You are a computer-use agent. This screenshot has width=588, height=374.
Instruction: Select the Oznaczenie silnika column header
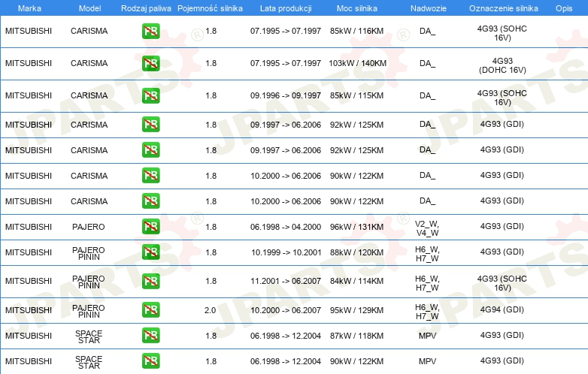[502, 7]
